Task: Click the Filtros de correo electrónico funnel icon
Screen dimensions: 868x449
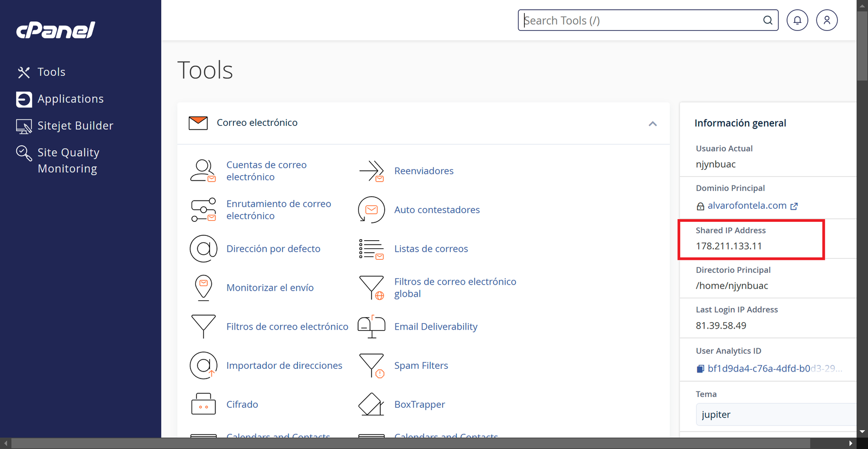Action: point(203,326)
